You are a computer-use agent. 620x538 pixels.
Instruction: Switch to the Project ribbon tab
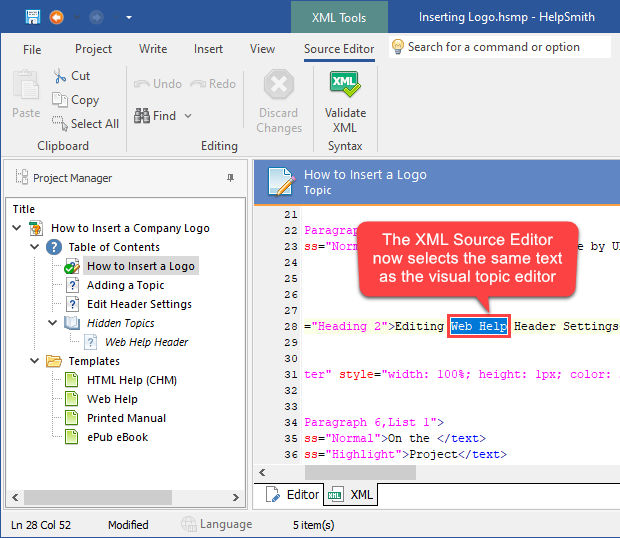click(93, 49)
